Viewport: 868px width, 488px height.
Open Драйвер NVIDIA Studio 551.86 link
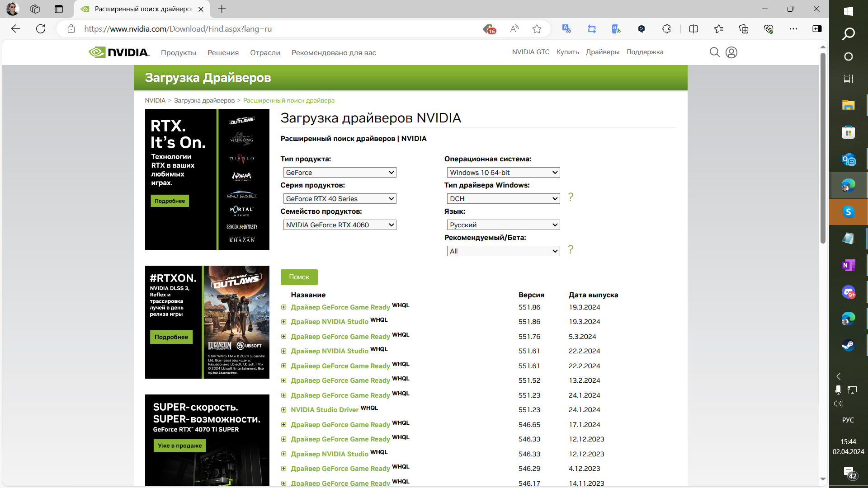click(330, 322)
